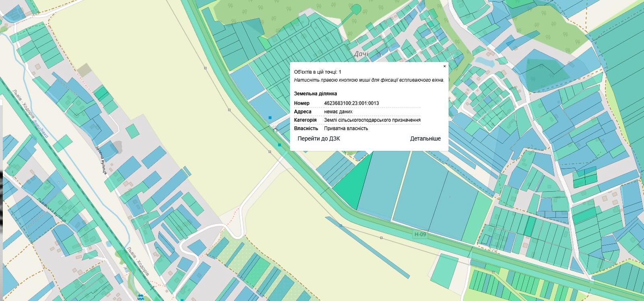Click the "Приватна власність" ownership value
644x301 pixels.
click(x=346, y=129)
